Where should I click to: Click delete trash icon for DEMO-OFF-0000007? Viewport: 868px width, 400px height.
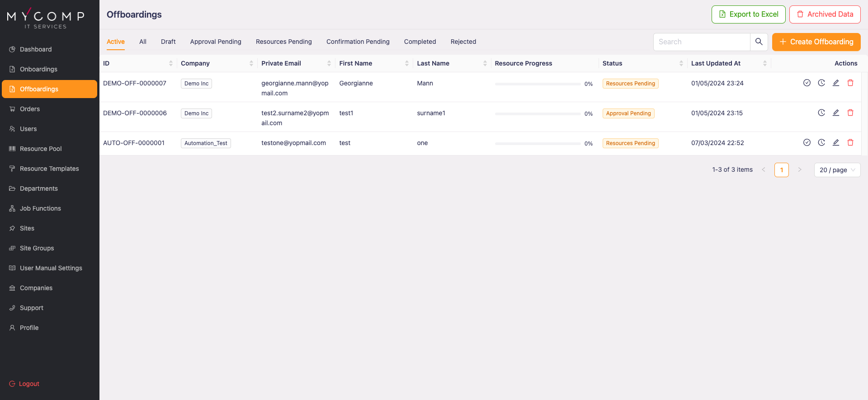click(850, 83)
